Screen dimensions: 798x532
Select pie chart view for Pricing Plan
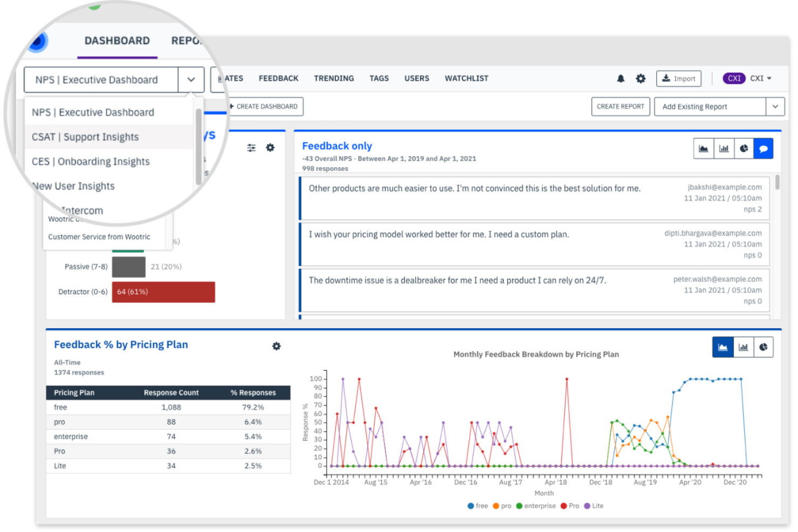(763, 347)
